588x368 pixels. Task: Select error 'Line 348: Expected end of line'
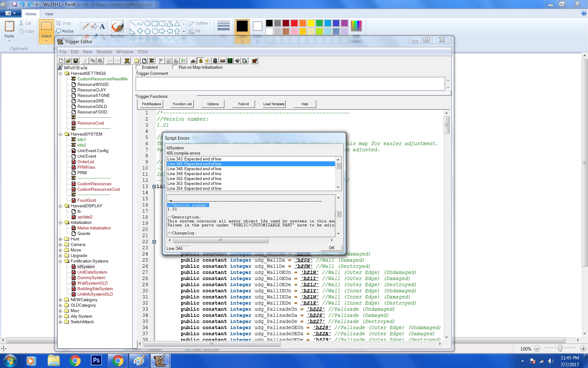tap(251, 169)
